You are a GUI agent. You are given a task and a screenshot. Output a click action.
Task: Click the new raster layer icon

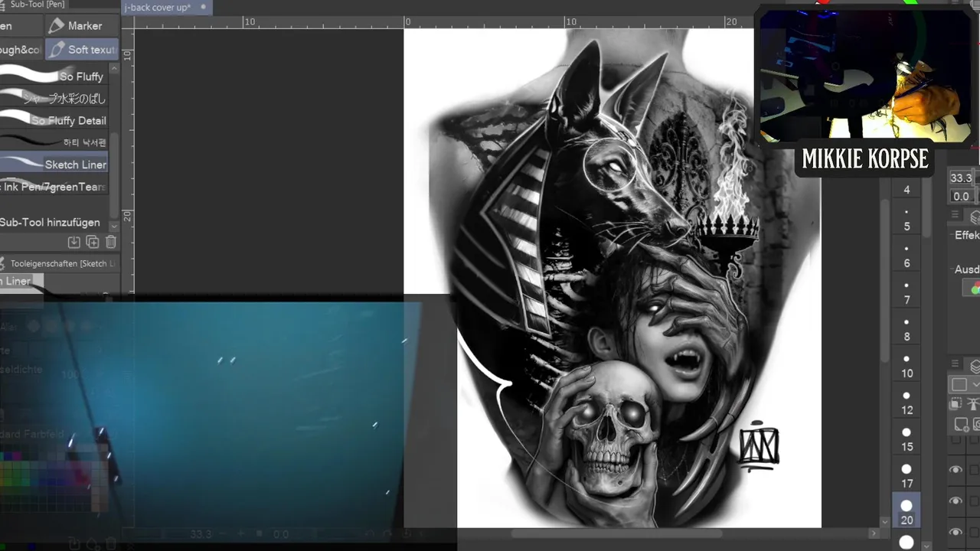pyautogui.click(x=961, y=424)
